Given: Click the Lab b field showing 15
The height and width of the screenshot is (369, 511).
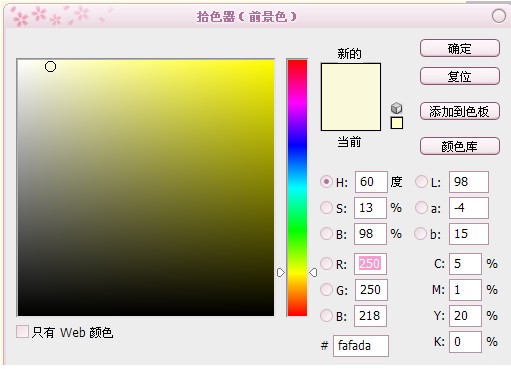Looking at the screenshot, I should 469,234.
